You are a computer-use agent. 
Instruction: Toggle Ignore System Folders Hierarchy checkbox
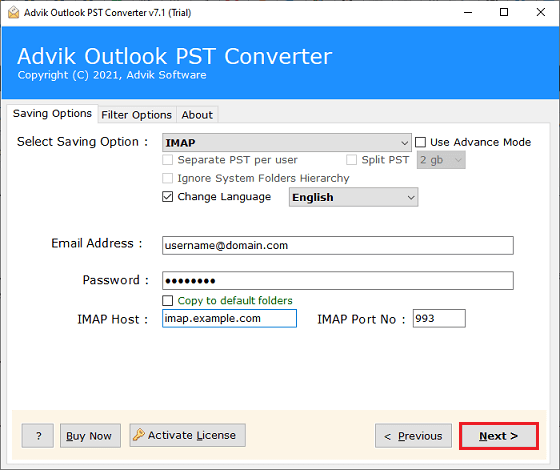(x=167, y=178)
